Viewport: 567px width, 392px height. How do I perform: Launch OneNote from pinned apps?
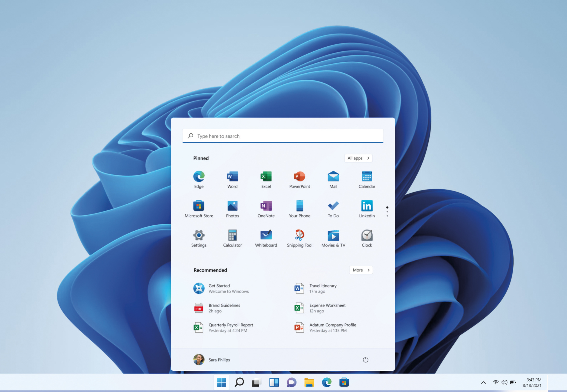click(x=266, y=209)
